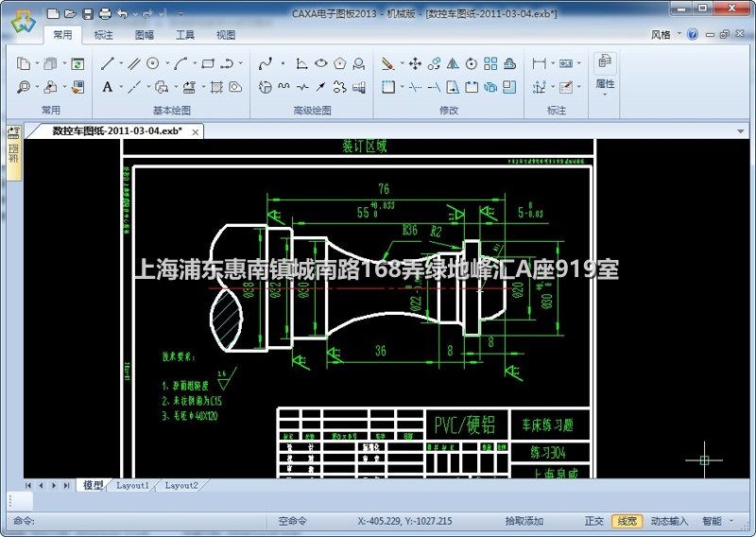
Task: Select the Circle drawing tool
Action: 153,63
